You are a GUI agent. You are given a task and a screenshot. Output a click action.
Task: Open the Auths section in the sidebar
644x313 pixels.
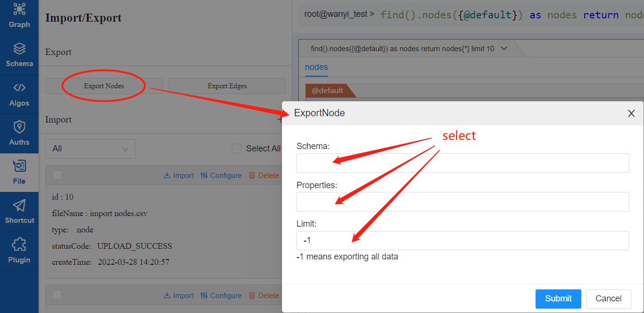click(x=19, y=134)
